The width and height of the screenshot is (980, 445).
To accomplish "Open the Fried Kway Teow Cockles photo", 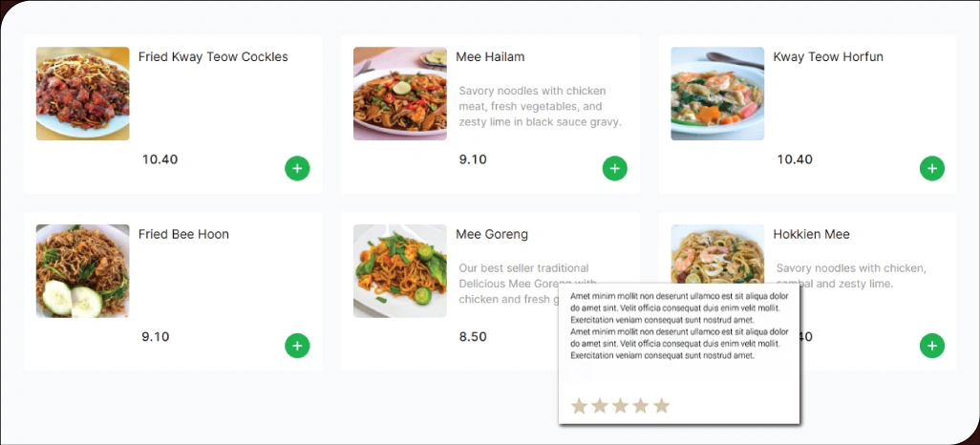I will 83,94.
